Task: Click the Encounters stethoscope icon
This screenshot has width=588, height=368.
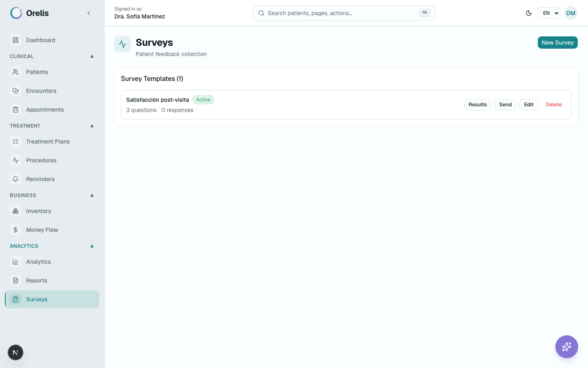Action: coord(16,91)
